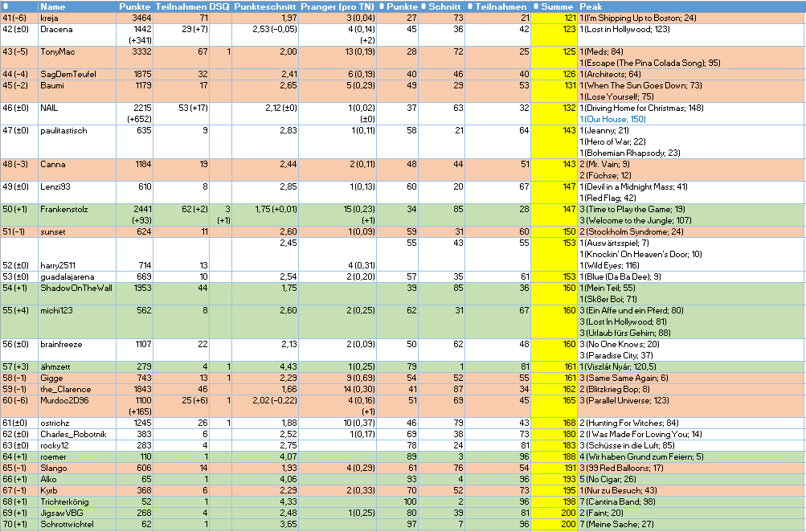806x532 pixels.
Task: Select the name cell Lenzi93
Action: (x=77, y=193)
